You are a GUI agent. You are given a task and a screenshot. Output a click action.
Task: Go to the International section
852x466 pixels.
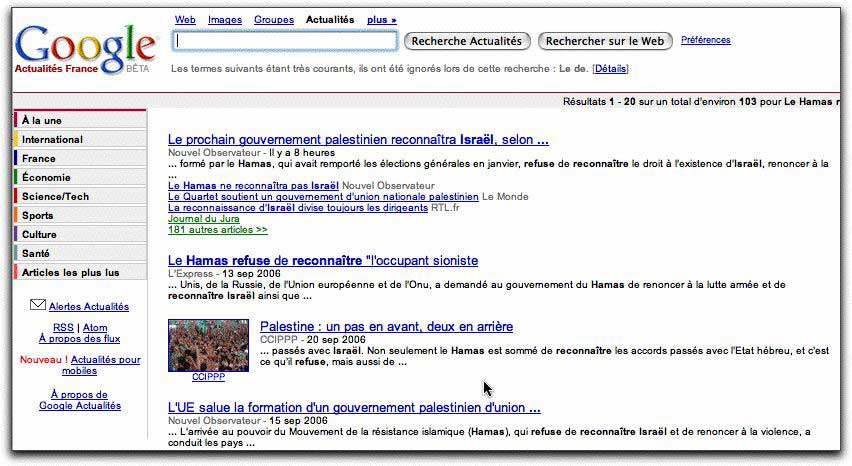pyautogui.click(x=80, y=139)
